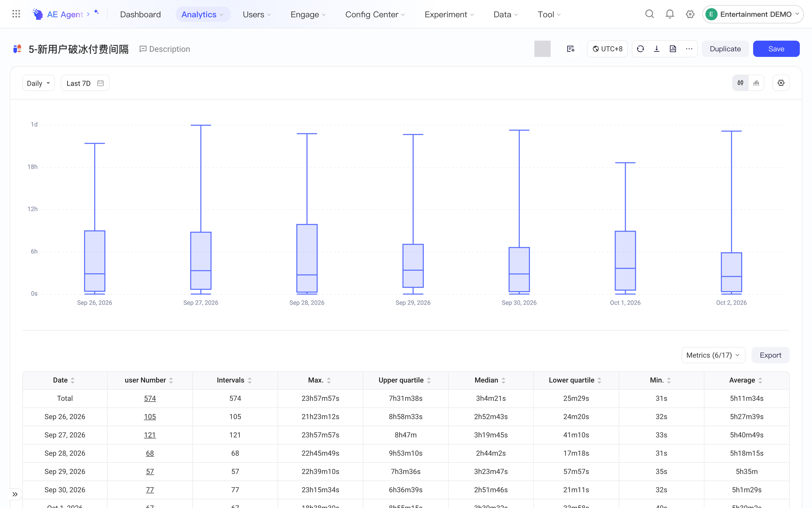The height and width of the screenshot is (508, 812).
Task: Expand the Config Center menu
Action: [x=375, y=14]
